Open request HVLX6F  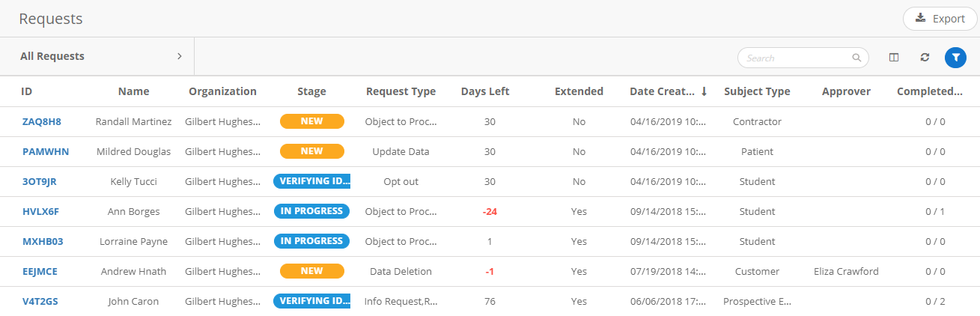click(x=40, y=211)
